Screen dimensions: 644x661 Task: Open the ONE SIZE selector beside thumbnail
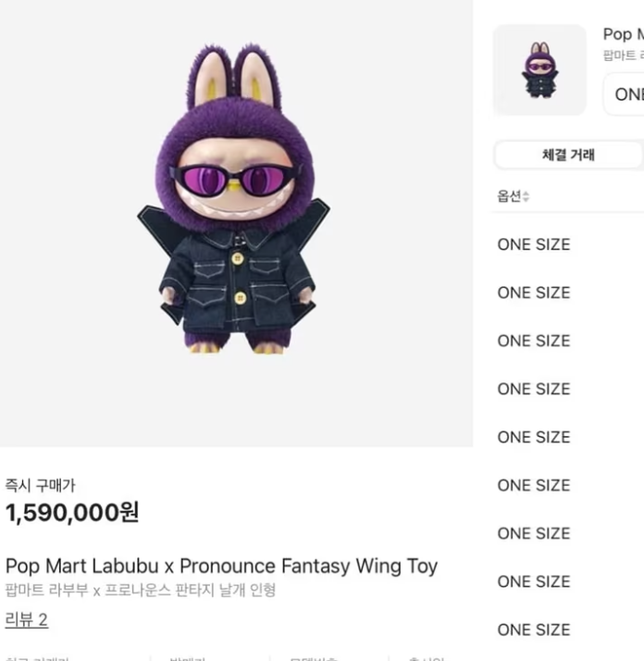(x=627, y=94)
